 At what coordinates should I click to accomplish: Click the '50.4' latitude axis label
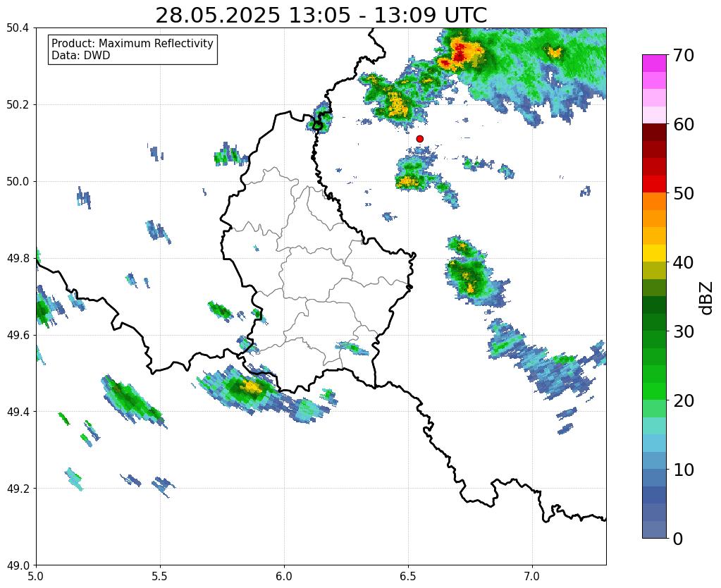pos(18,28)
